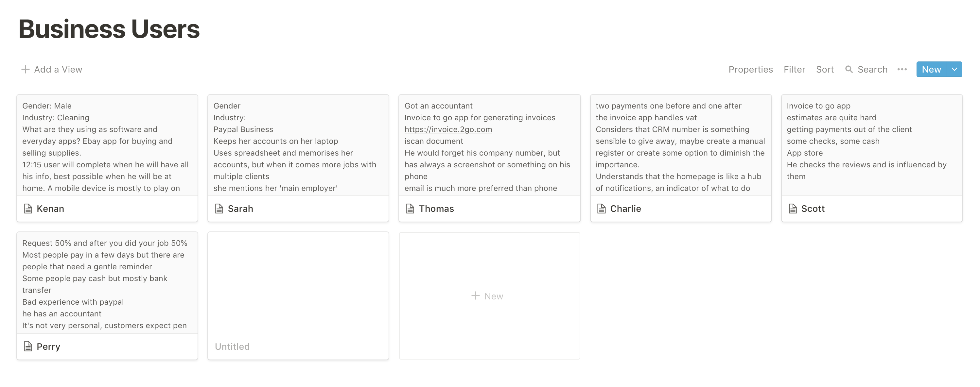The height and width of the screenshot is (387, 980).
Task: Click the page icon beside Perry
Action: point(28,346)
